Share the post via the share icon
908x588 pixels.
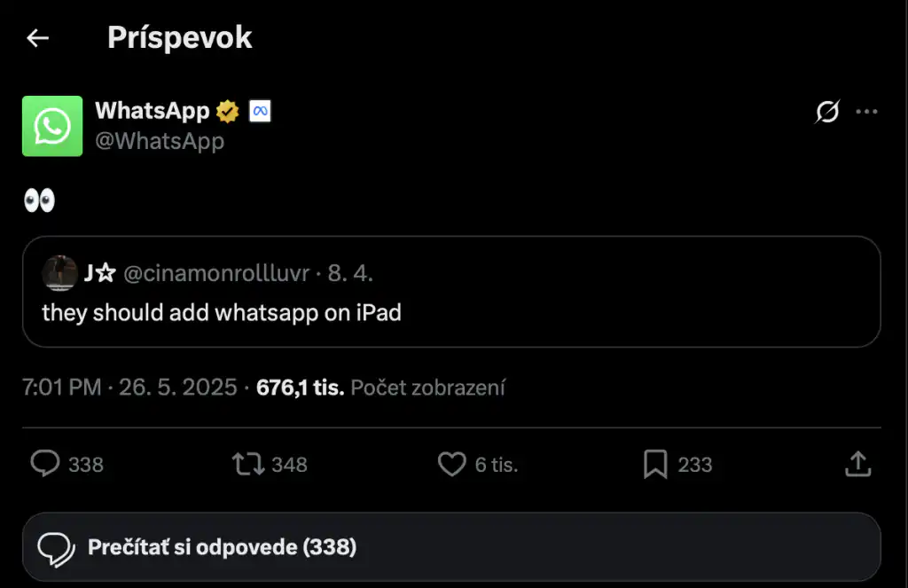[857, 464]
